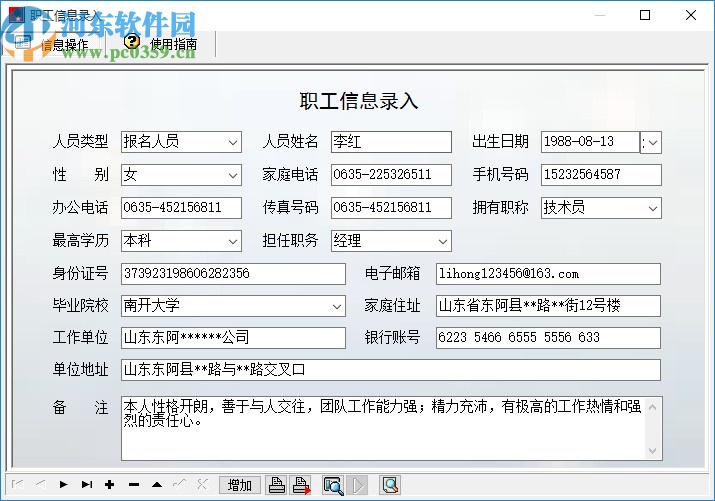Image resolution: width=715 pixels, height=501 pixels.
Task: Click the 出生日期 field with 1988-08-13
Action: coord(591,142)
